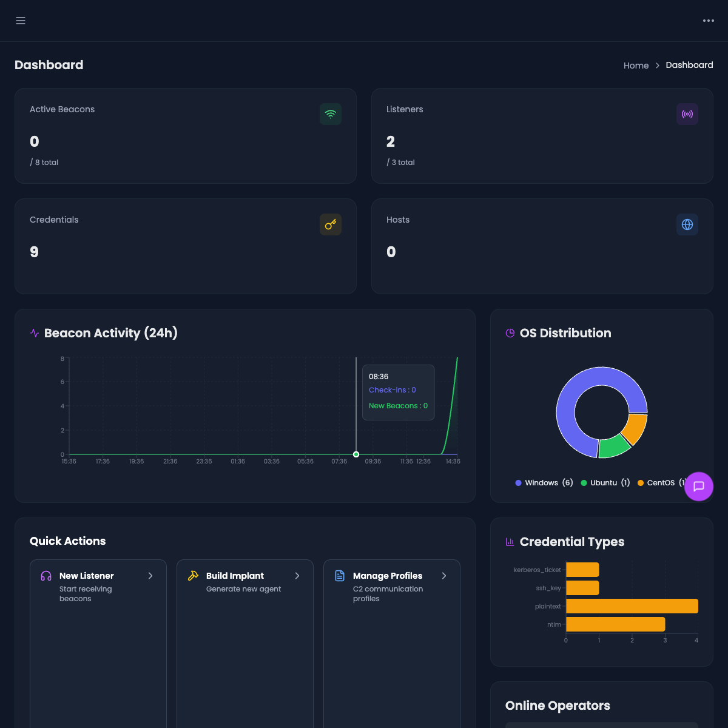
Task: Click the 08:36 data point on chart
Action: click(x=356, y=454)
